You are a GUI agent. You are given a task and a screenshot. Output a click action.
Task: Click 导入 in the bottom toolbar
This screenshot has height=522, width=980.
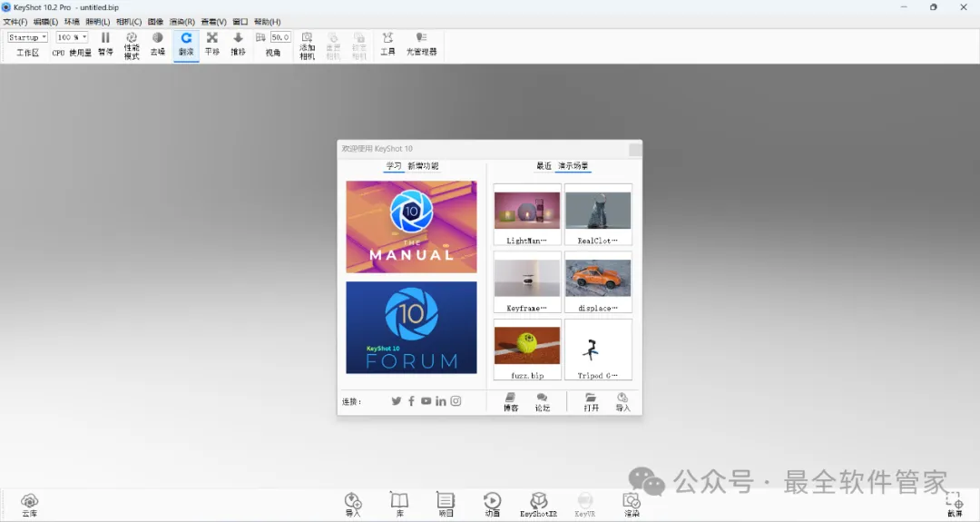coord(352,505)
